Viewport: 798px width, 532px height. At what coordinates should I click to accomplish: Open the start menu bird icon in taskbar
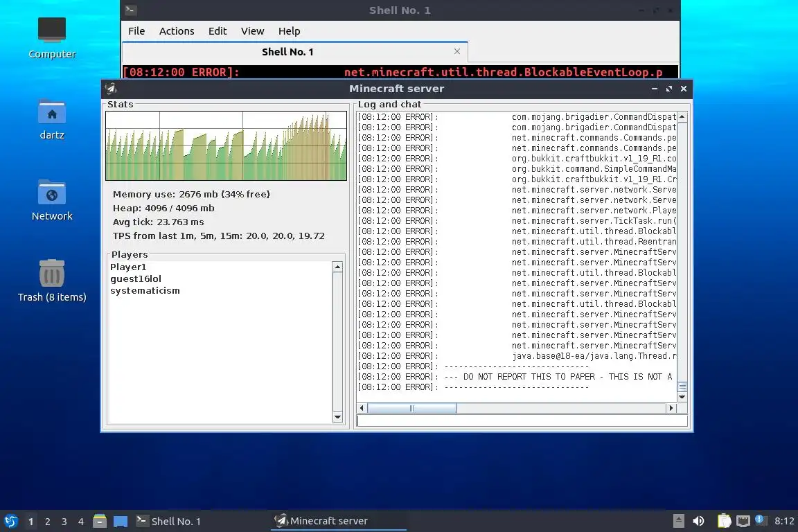10,521
